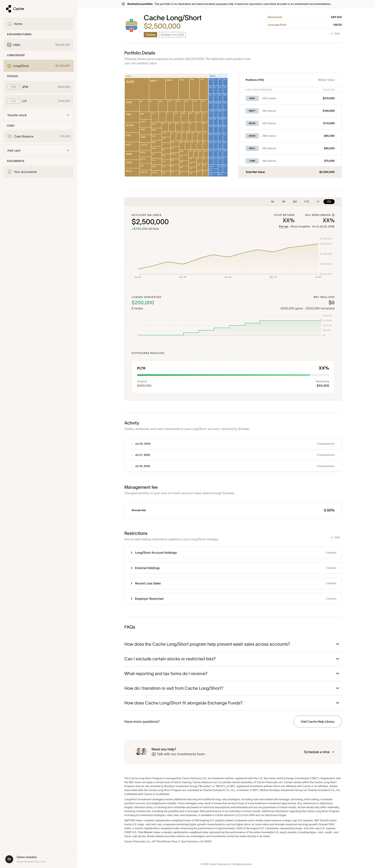This screenshot has height=868, width=375.
Task: Click the UNIX exchange fund icon
Action: [x=9, y=45]
